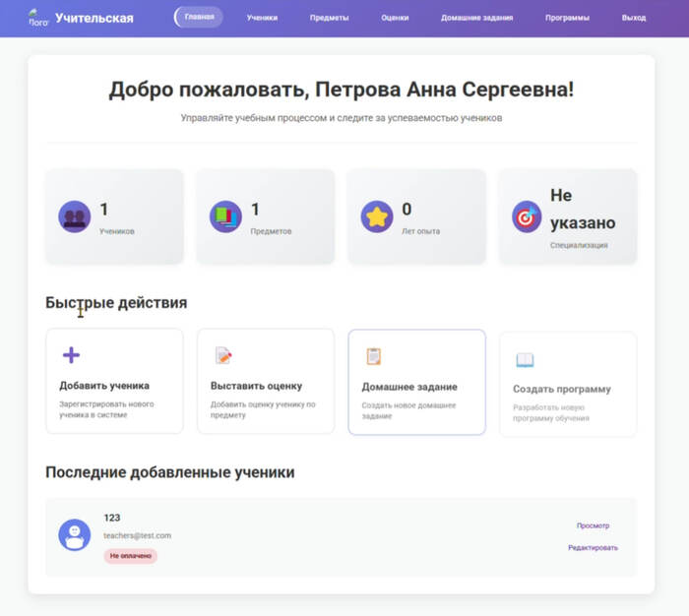This screenshot has height=616, width=689.
Task: Open the Добавить ученика quick action
Action: tap(114, 381)
